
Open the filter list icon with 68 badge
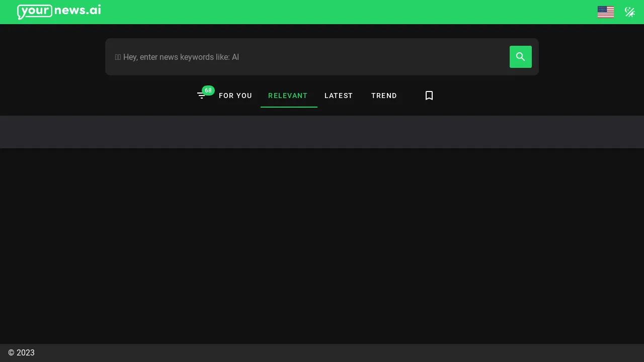tap(201, 96)
